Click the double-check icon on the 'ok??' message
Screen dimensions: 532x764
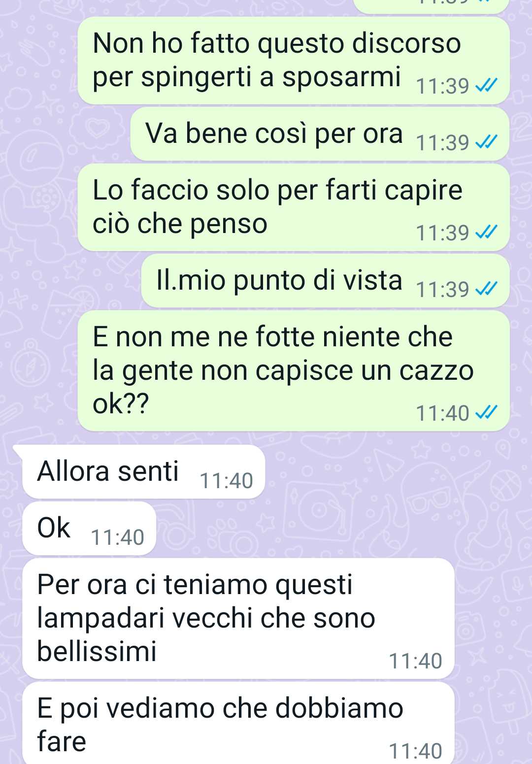pyautogui.click(x=486, y=413)
